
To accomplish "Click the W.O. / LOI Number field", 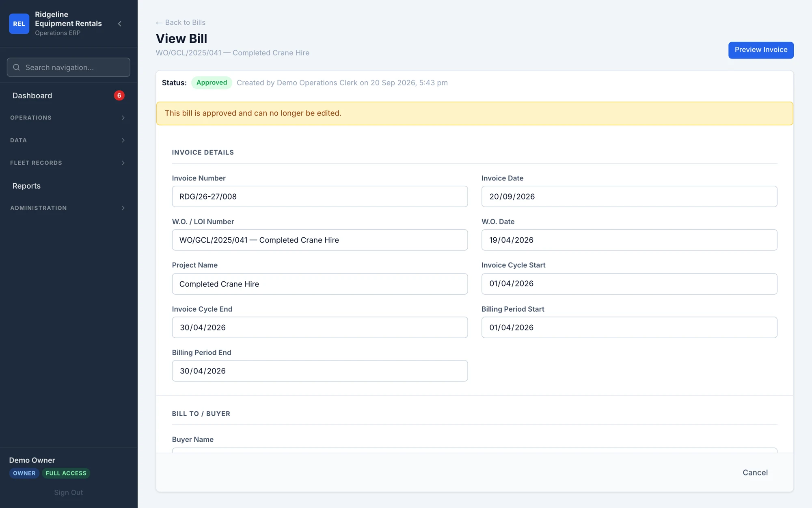I will (320, 240).
